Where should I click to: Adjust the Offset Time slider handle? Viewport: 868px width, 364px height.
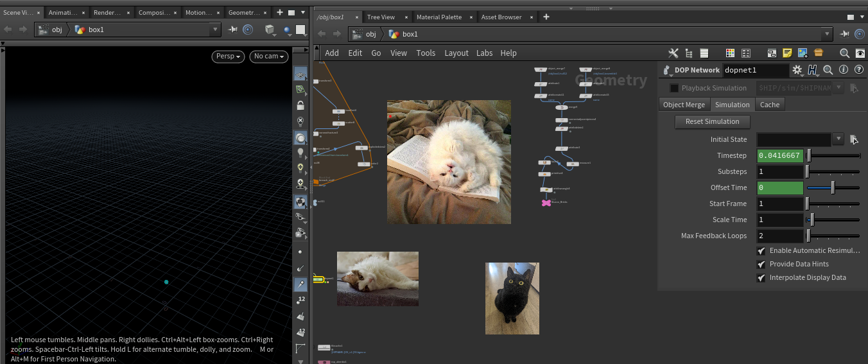point(833,187)
